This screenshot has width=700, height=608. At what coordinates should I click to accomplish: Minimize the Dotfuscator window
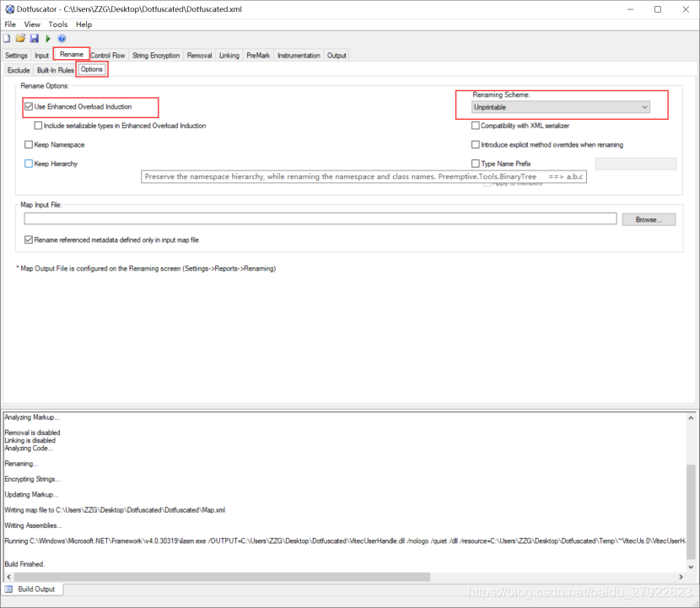point(630,9)
